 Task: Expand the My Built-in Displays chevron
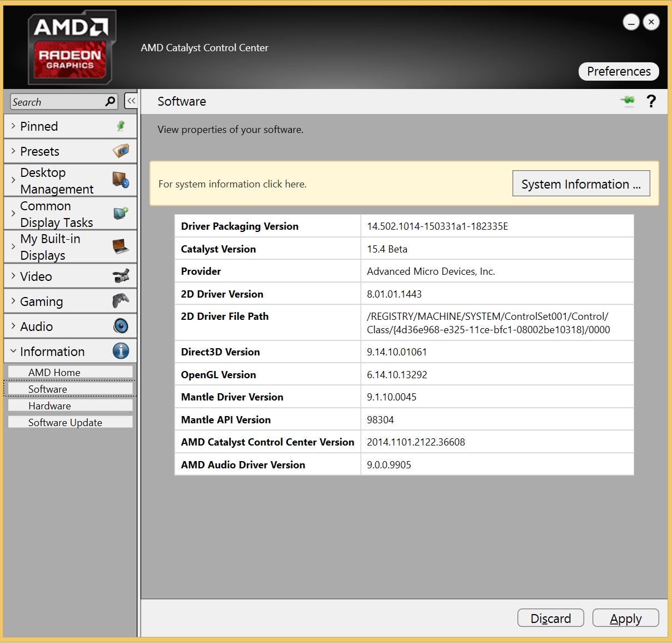[13, 246]
